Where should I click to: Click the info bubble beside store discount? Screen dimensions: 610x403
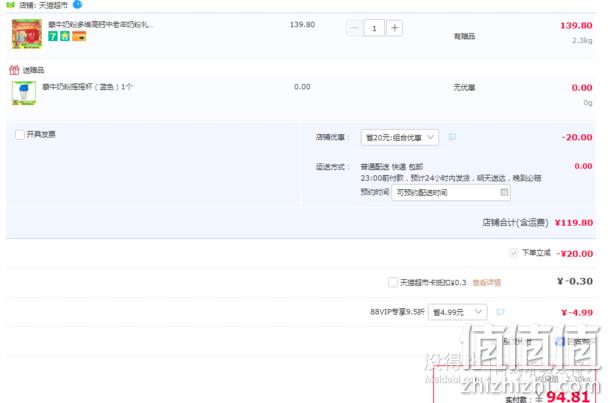pos(452,137)
